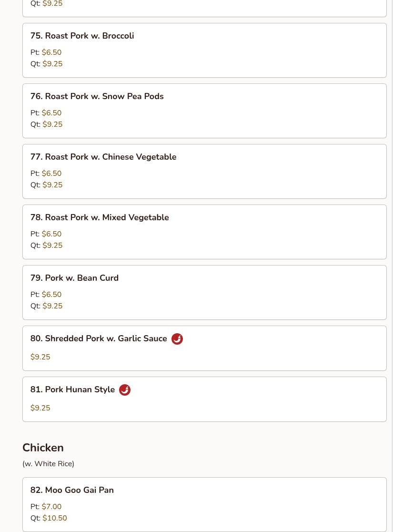Select pint price of Pork w. Bean Curd
The image size is (402, 532).
point(51,295)
